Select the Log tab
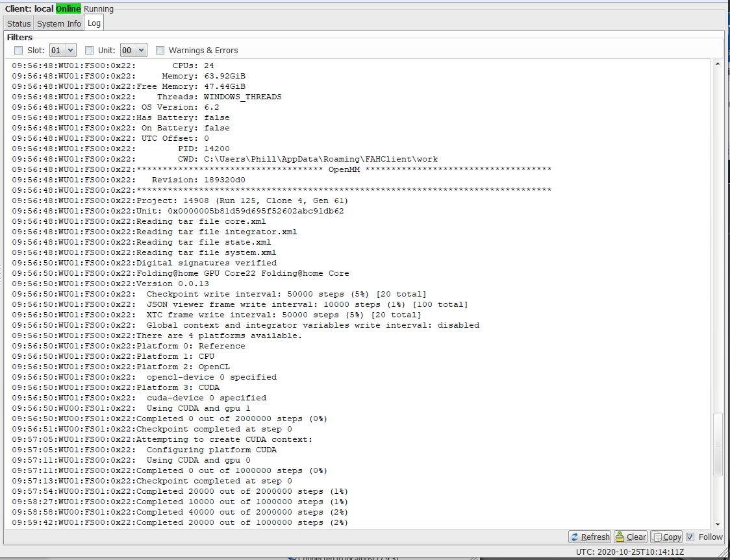The image size is (730, 560). [94, 23]
